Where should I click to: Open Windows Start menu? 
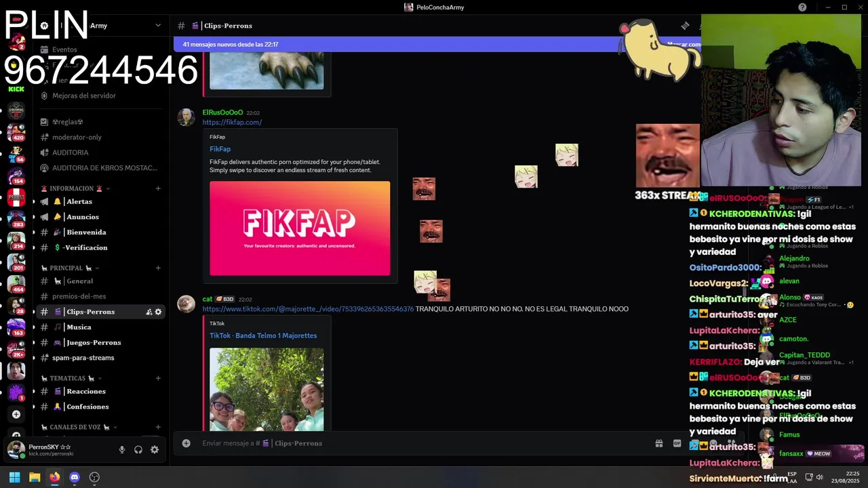pyautogui.click(x=14, y=477)
